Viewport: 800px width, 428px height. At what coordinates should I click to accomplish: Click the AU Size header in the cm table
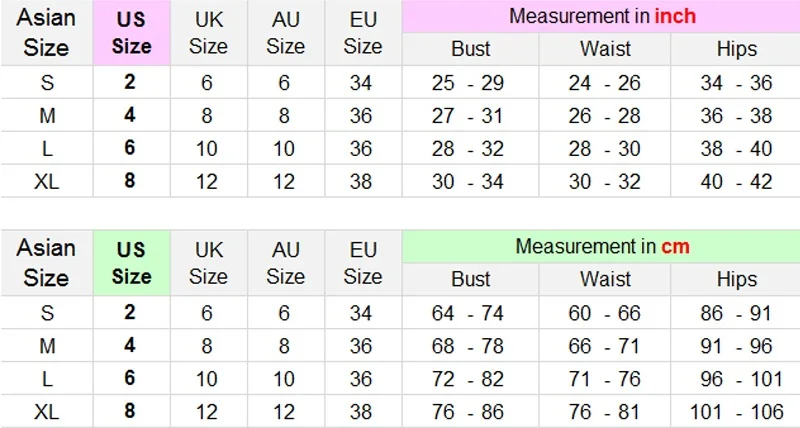point(285,263)
